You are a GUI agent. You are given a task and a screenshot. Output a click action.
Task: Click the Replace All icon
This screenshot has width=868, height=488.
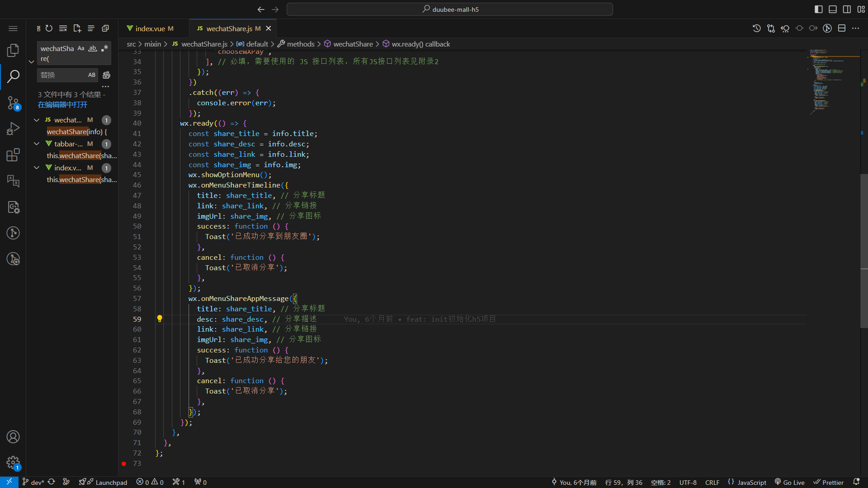pyautogui.click(x=106, y=75)
